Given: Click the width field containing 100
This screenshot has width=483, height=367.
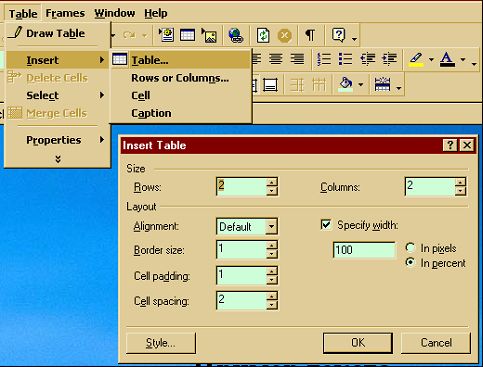Looking at the screenshot, I should (x=364, y=250).
